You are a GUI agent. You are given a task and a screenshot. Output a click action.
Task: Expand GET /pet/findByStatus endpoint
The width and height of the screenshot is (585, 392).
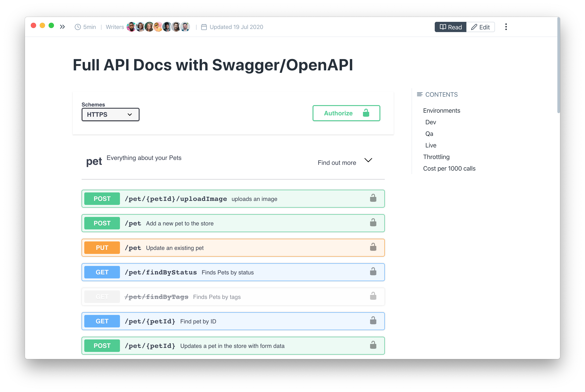tap(233, 272)
